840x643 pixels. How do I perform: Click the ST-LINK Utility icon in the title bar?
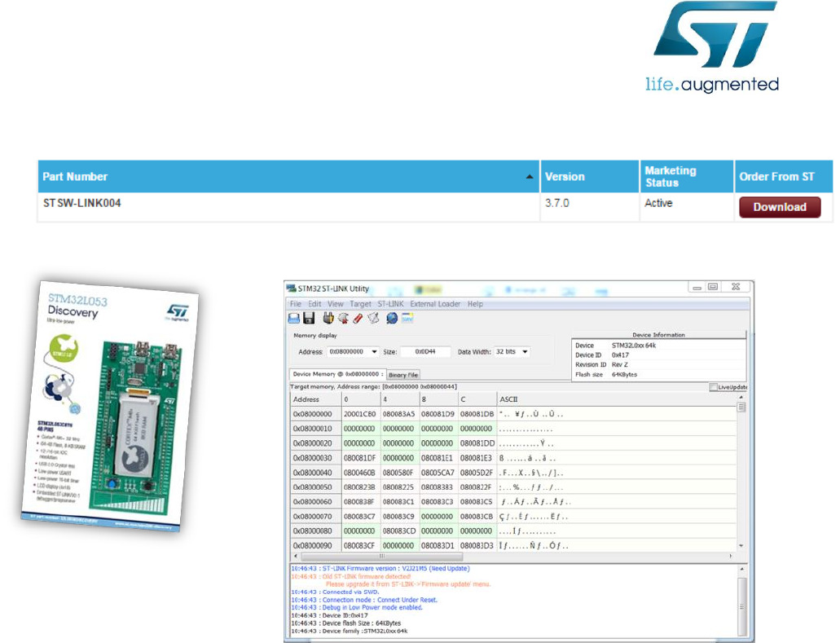(290, 287)
